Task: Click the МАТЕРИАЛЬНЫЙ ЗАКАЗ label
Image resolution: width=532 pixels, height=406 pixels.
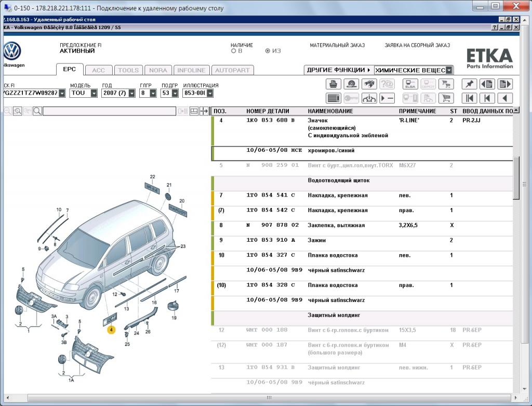Action: [x=337, y=45]
